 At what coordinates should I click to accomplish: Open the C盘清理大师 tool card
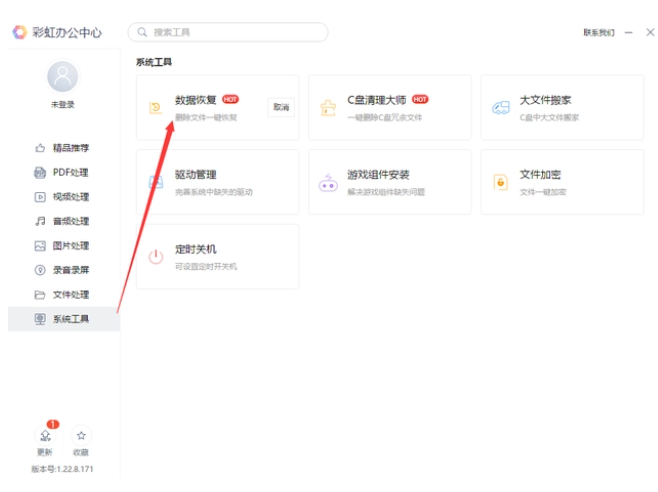click(390, 107)
